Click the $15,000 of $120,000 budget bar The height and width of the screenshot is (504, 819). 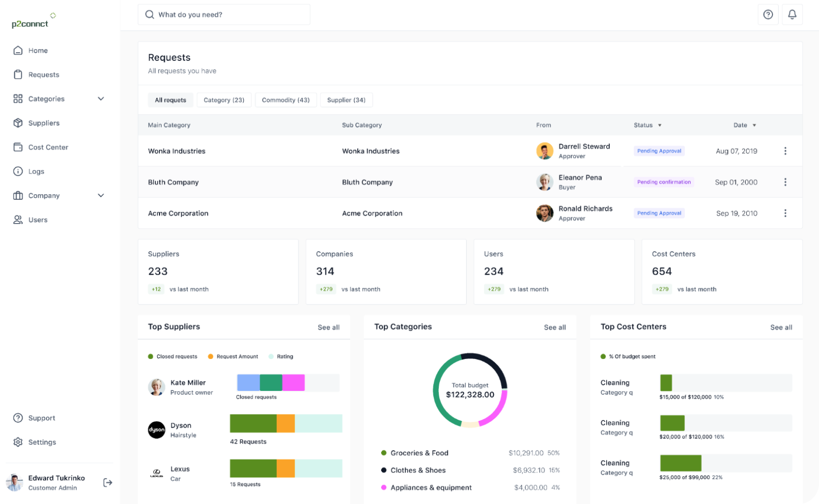(x=726, y=383)
